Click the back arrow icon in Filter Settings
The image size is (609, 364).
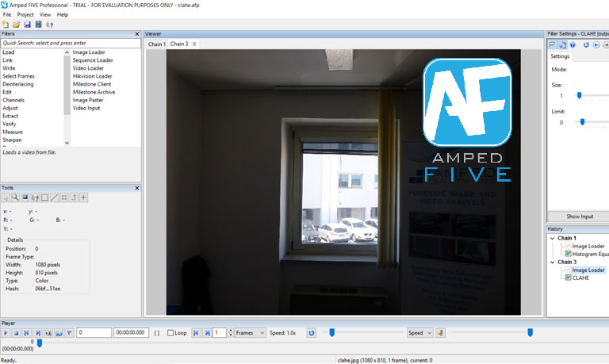[596, 45]
